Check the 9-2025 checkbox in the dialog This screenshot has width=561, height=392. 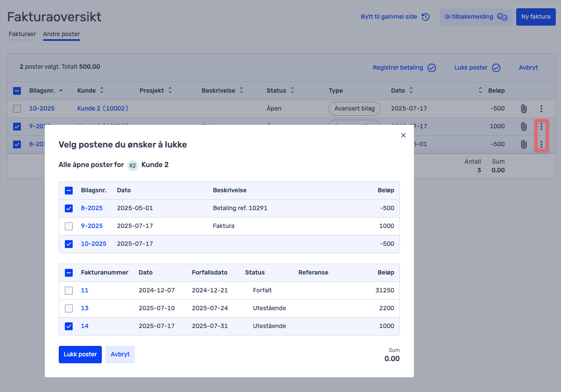tap(69, 226)
